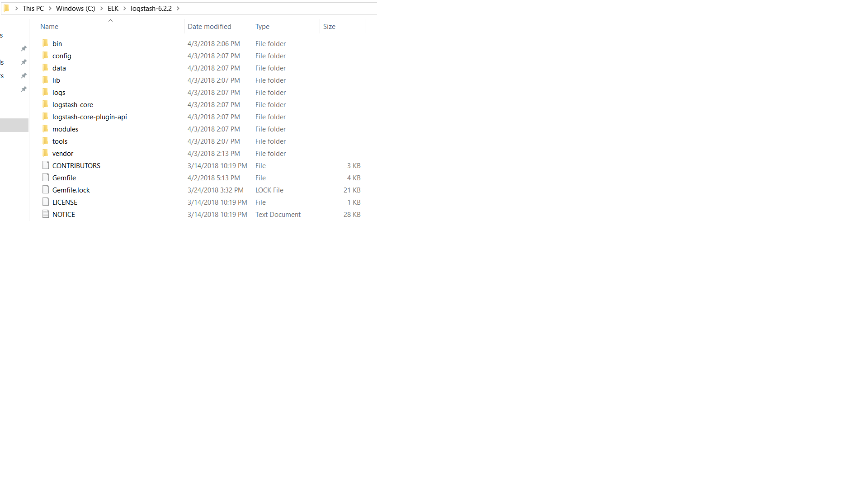Expand chevron after logstash-6.2.2 in address bar
Image resolution: width=868 pixels, height=488 pixels.
tap(178, 9)
